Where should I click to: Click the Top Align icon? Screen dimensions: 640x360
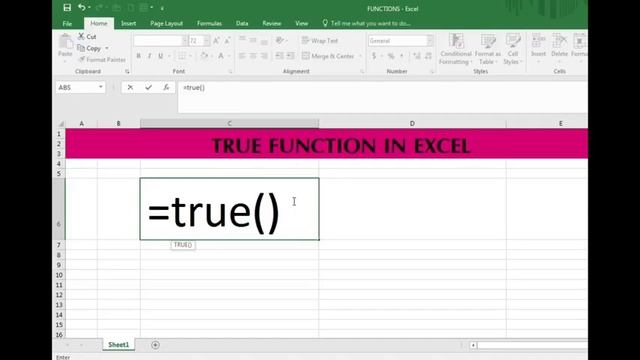pos(242,40)
